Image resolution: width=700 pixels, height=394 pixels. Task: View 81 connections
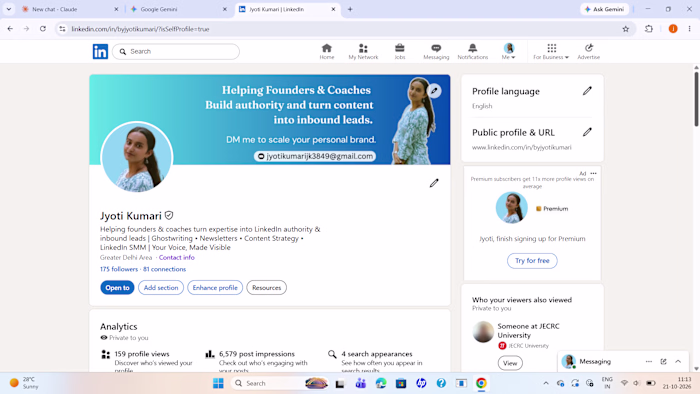click(x=164, y=269)
